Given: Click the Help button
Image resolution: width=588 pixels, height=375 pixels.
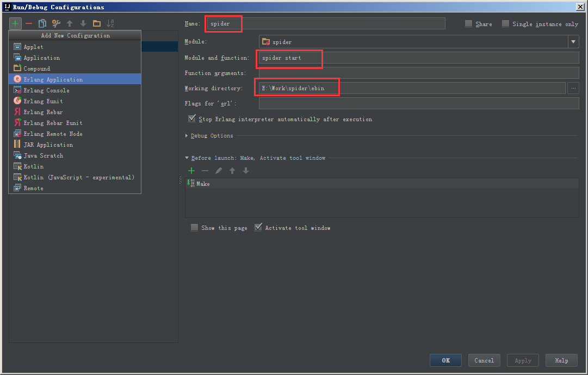Looking at the screenshot, I should pos(561,360).
